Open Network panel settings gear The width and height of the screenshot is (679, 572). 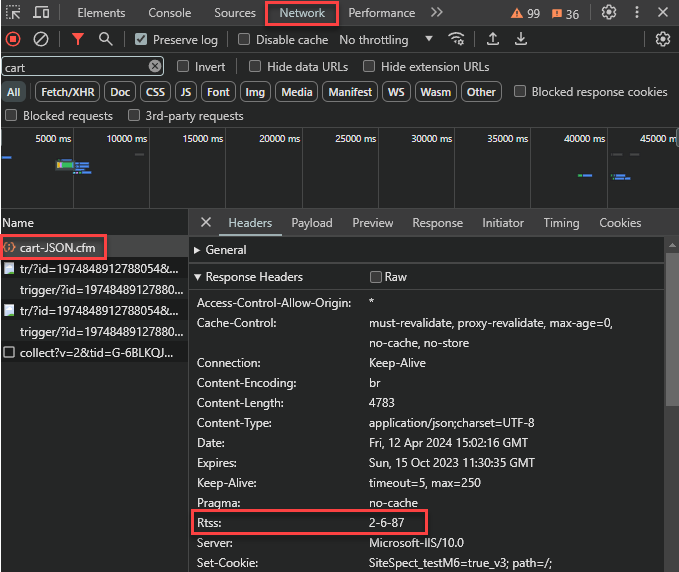coord(663,39)
